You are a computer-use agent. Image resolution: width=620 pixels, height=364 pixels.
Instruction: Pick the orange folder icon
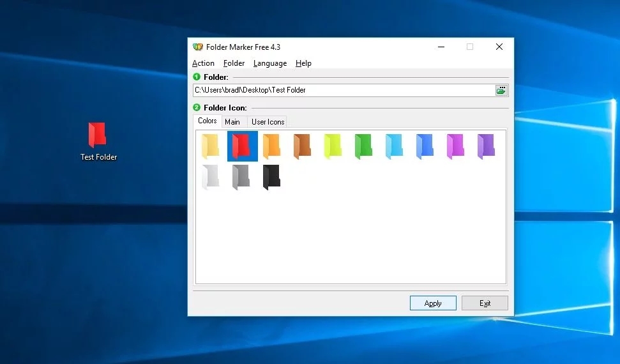coord(272,146)
